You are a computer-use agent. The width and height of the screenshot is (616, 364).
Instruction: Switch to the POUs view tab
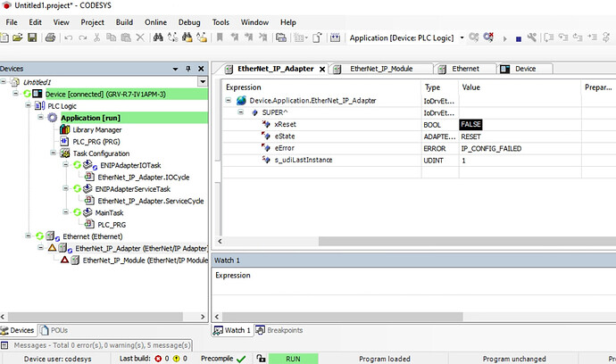click(54, 330)
